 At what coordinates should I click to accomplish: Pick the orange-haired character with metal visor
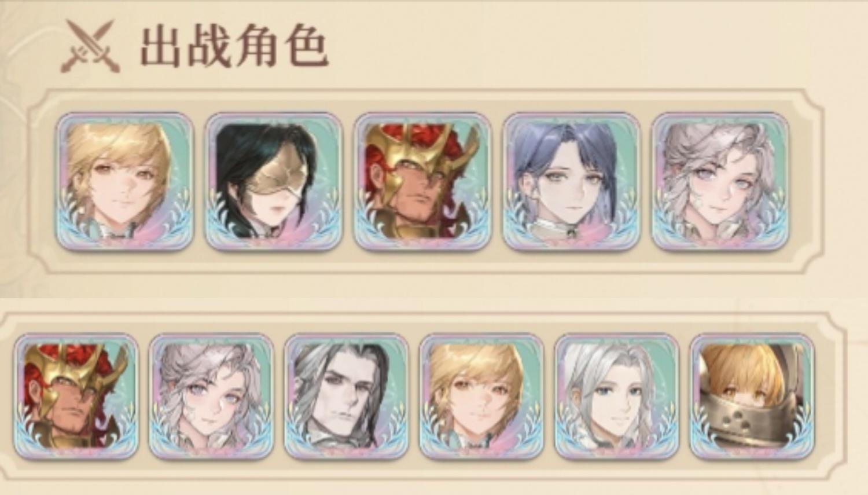click(x=752, y=396)
